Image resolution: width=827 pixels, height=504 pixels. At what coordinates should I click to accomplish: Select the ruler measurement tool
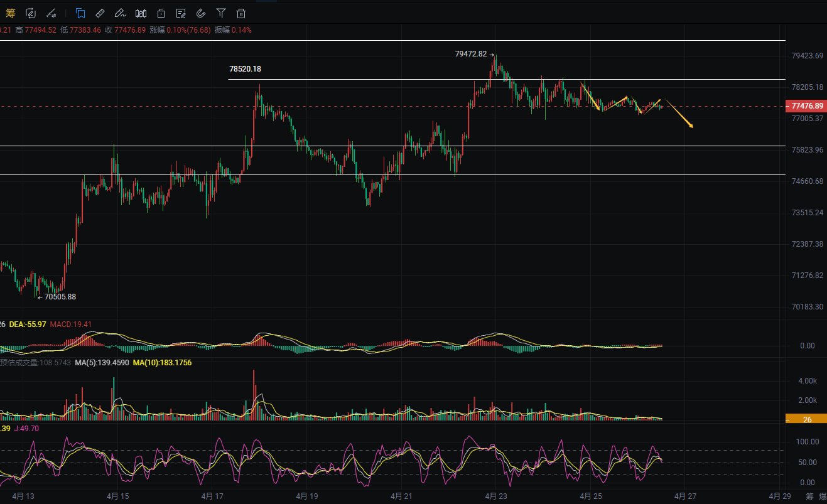click(100, 13)
